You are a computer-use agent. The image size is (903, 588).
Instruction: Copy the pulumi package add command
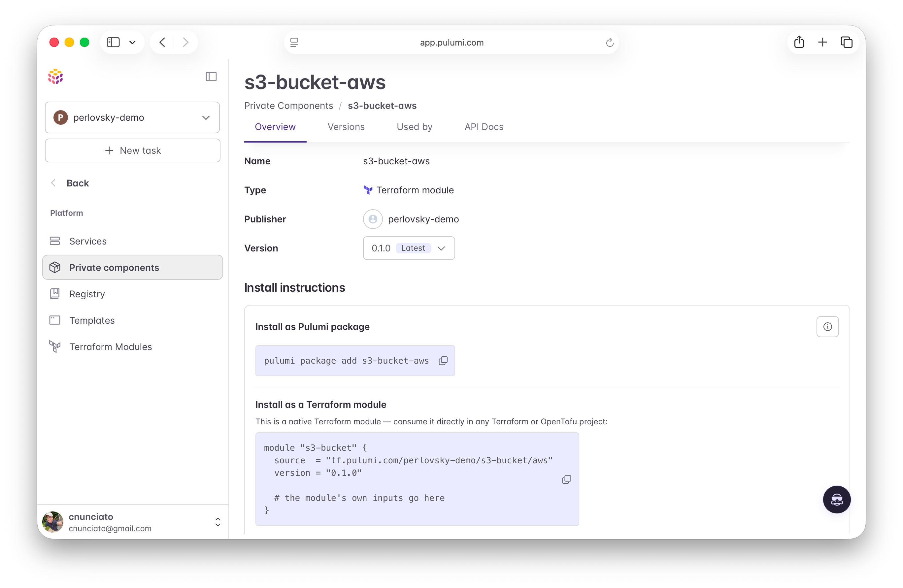[x=443, y=360]
